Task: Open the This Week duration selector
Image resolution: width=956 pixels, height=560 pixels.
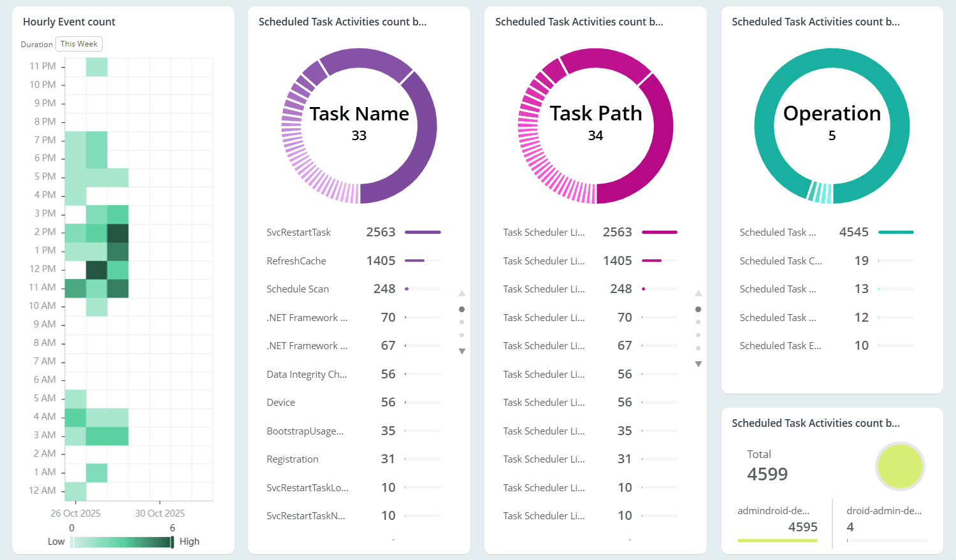Action: click(78, 44)
